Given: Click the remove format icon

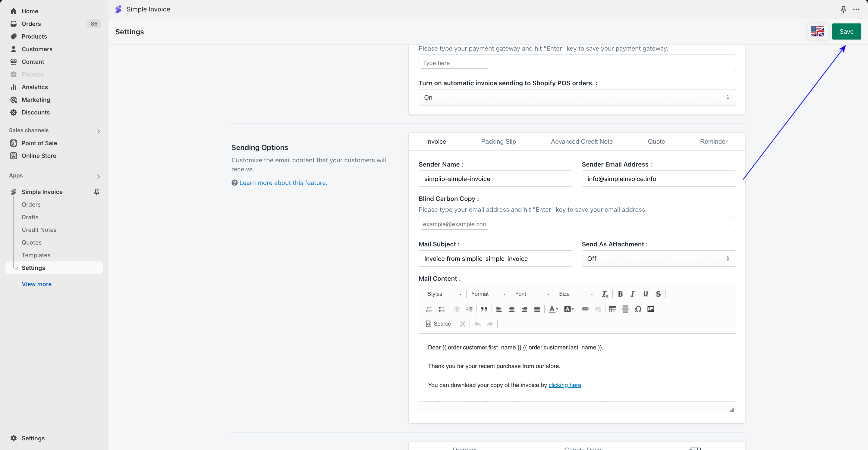Looking at the screenshot, I should pyautogui.click(x=605, y=294).
